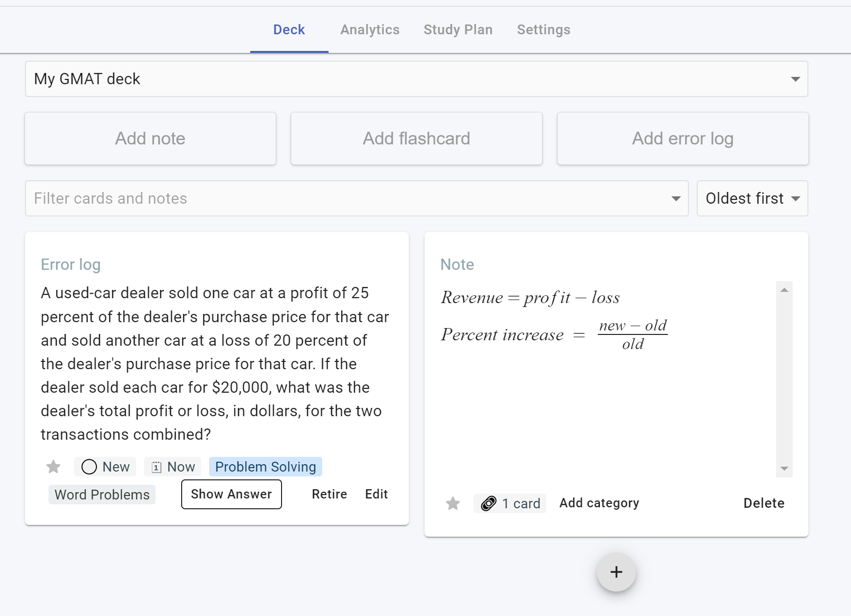Star the Error log card
The image size is (851, 616).
53,467
